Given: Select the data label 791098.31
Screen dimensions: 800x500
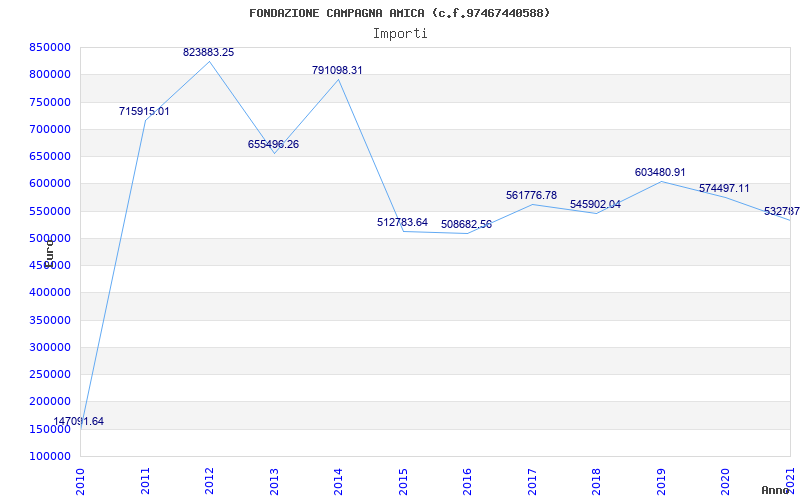Looking at the screenshot, I should [x=337, y=70].
